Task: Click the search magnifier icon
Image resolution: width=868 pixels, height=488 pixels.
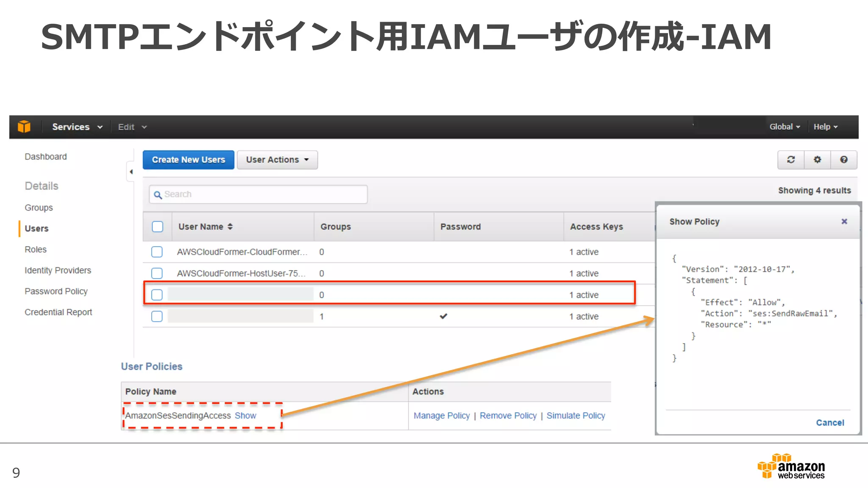Action: coord(158,194)
